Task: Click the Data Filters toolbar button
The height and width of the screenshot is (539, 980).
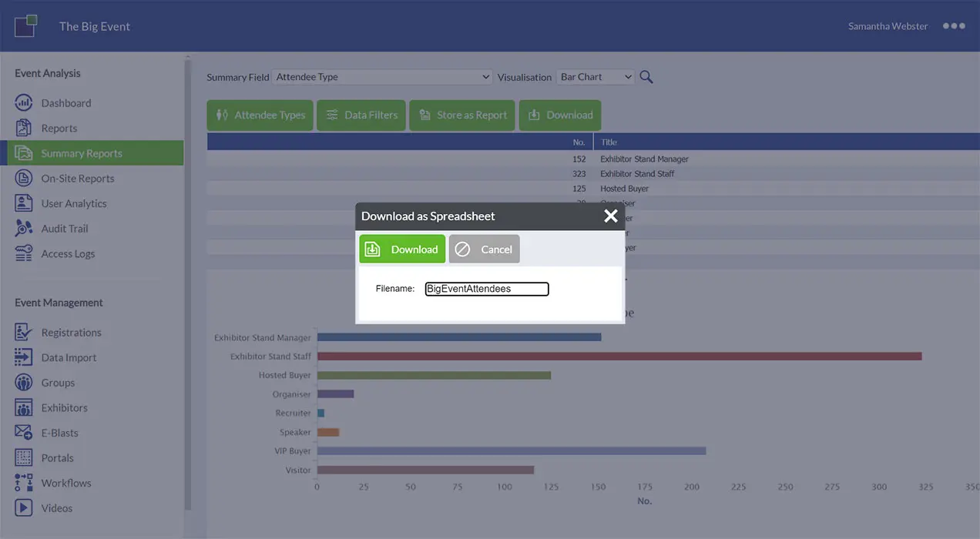Action: [361, 115]
